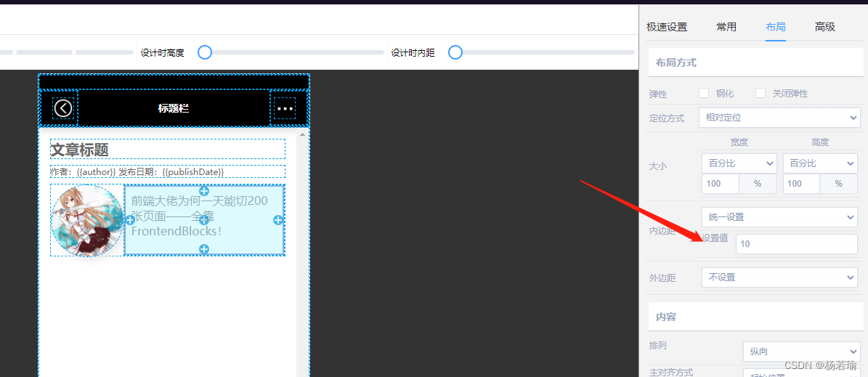Expand the 内边距 dropdown showing 统一设置
This screenshot has width=868, height=377.
[x=780, y=217]
